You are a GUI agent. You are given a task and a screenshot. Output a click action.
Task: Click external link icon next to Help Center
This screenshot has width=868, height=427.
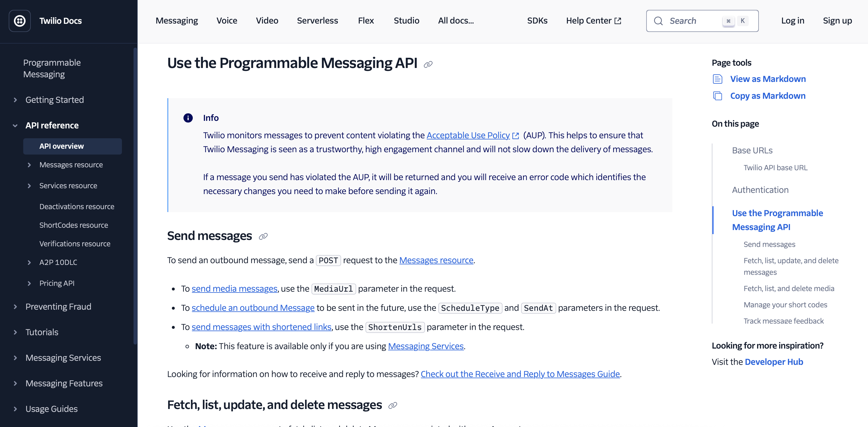pos(618,21)
